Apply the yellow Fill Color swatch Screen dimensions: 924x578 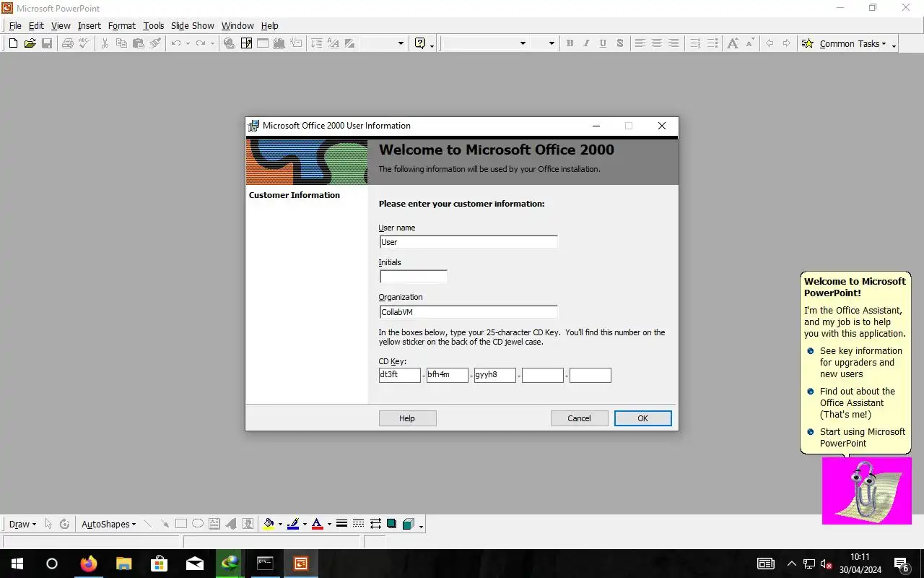pos(269,524)
